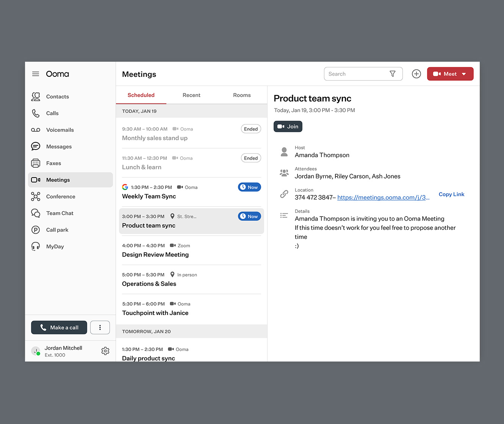This screenshot has height=424, width=504.
Task: Select the Calls icon in sidebar
Action: [x=52, y=113]
